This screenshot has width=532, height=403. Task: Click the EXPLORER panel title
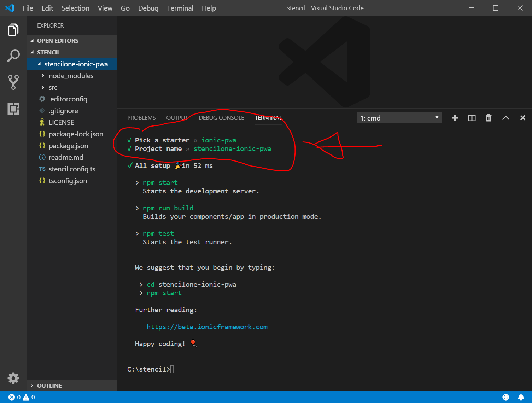(x=51, y=25)
